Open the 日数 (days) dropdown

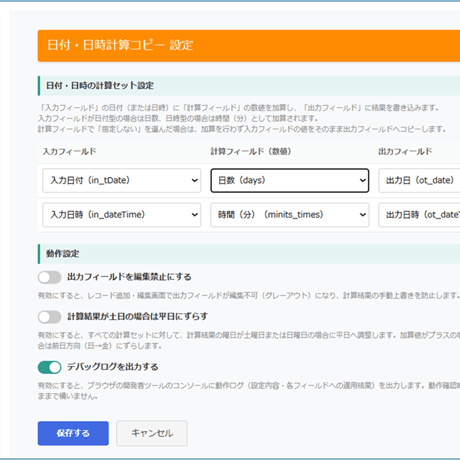[x=290, y=180]
